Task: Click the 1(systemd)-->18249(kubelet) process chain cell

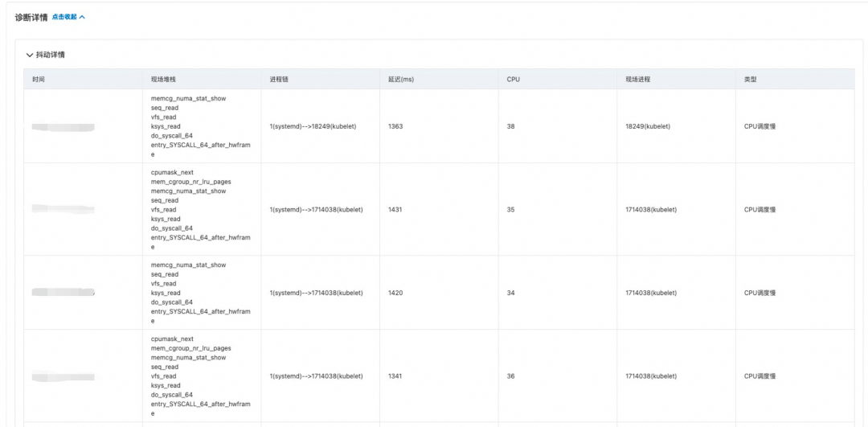Action: coord(321,126)
